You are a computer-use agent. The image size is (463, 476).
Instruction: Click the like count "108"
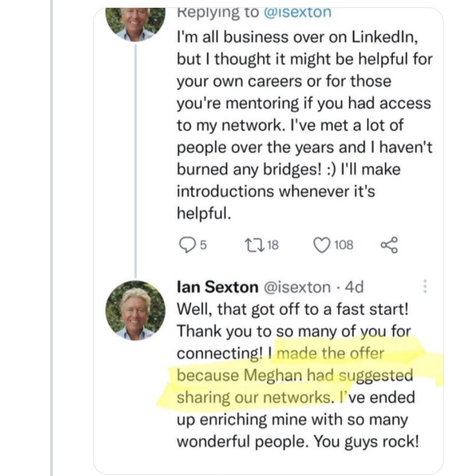coord(344,245)
